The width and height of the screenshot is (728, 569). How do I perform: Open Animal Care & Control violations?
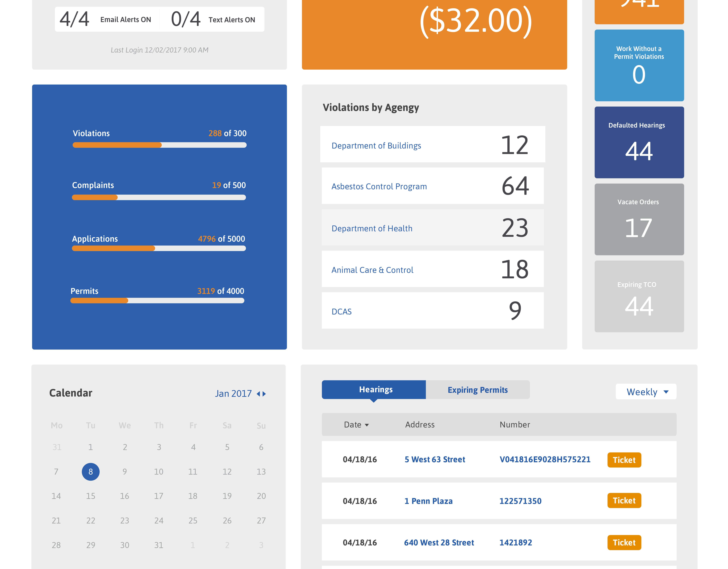point(433,269)
